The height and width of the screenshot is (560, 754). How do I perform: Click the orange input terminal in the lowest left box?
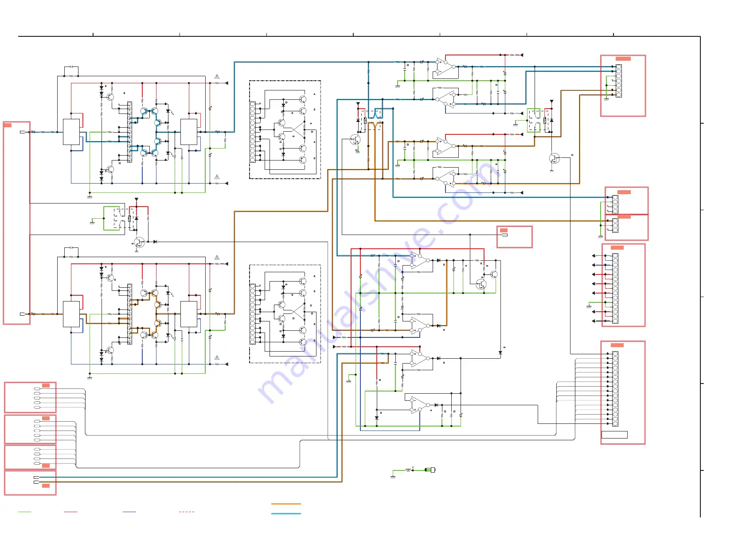pos(36,482)
